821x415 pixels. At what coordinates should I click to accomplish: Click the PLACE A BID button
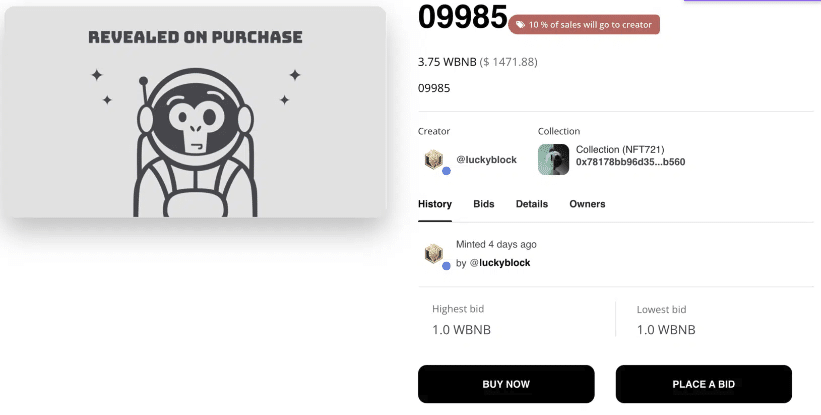point(703,384)
